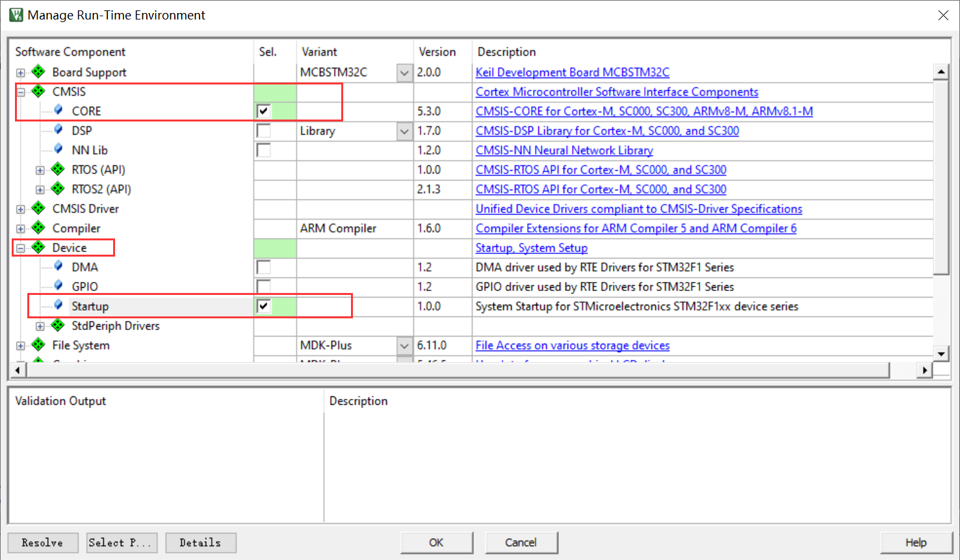This screenshot has height=560, width=960.
Task: Expand the StdPeriph Drivers node
Action: coord(40,326)
